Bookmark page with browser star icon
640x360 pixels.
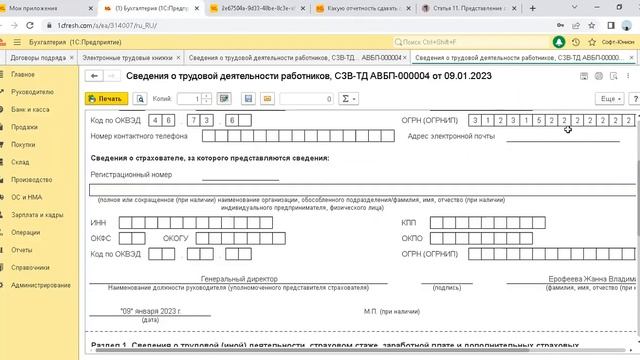592,25
